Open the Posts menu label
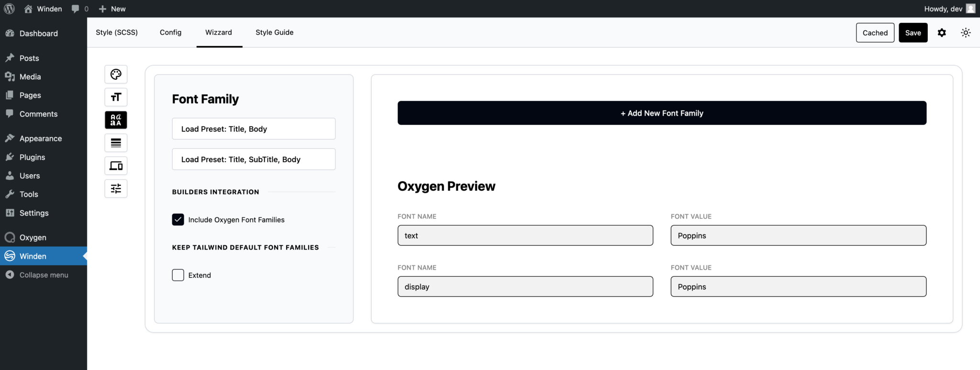Viewport: 980px width, 370px height. (x=29, y=58)
